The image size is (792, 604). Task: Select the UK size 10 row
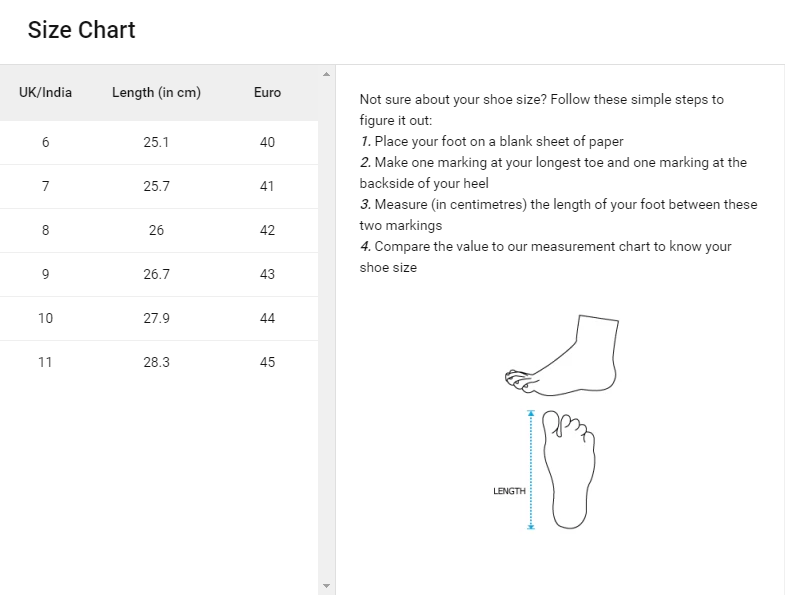tap(159, 318)
